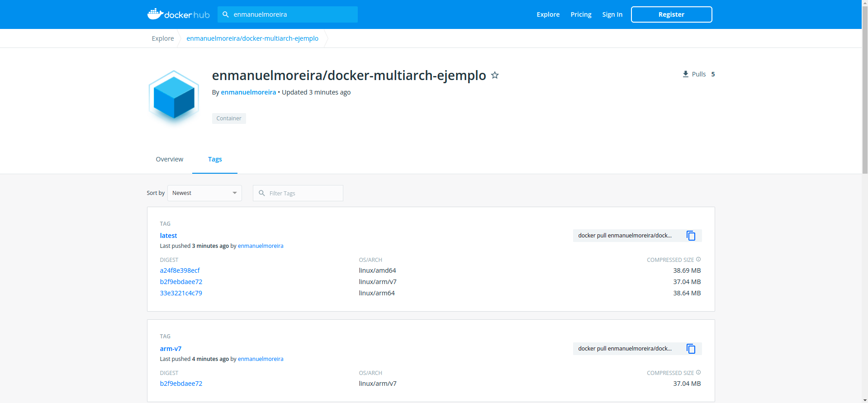Image resolution: width=868 pixels, height=403 pixels.
Task: Click the 38.69 MB size value
Action: (x=687, y=270)
